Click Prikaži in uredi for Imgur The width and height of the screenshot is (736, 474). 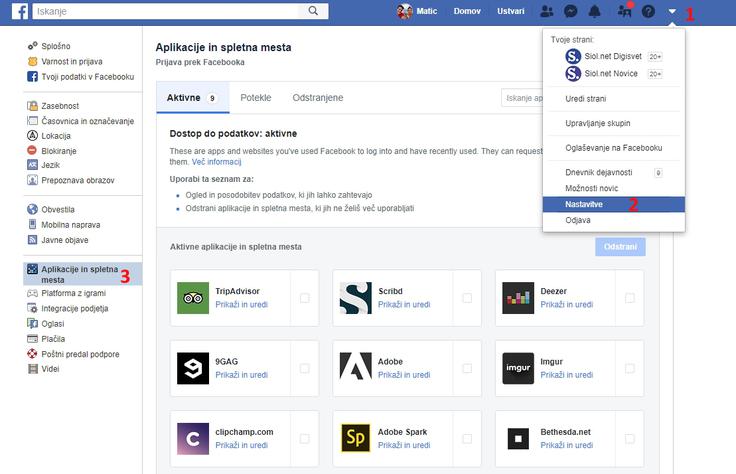pyautogui.click(x=567, y=375)
